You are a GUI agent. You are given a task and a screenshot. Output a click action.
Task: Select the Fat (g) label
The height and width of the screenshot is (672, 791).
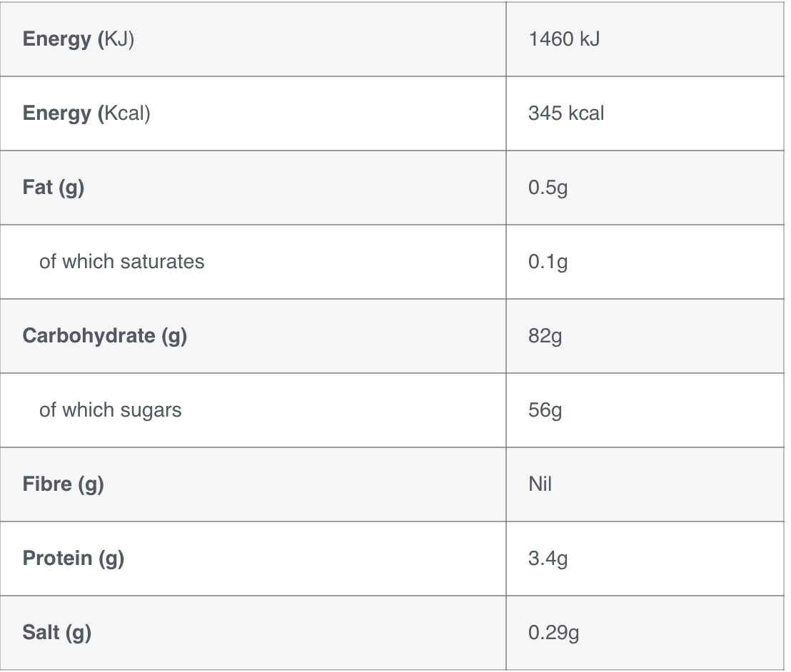coord(54,188)
